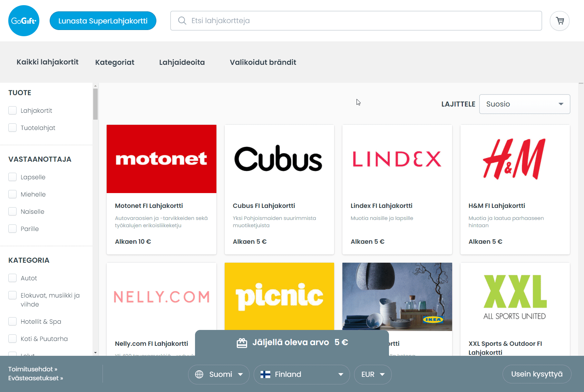The width and height of the screenshot is (584, 392).
Task: Open Toimitusehdot link
Action: pos(33,369)
